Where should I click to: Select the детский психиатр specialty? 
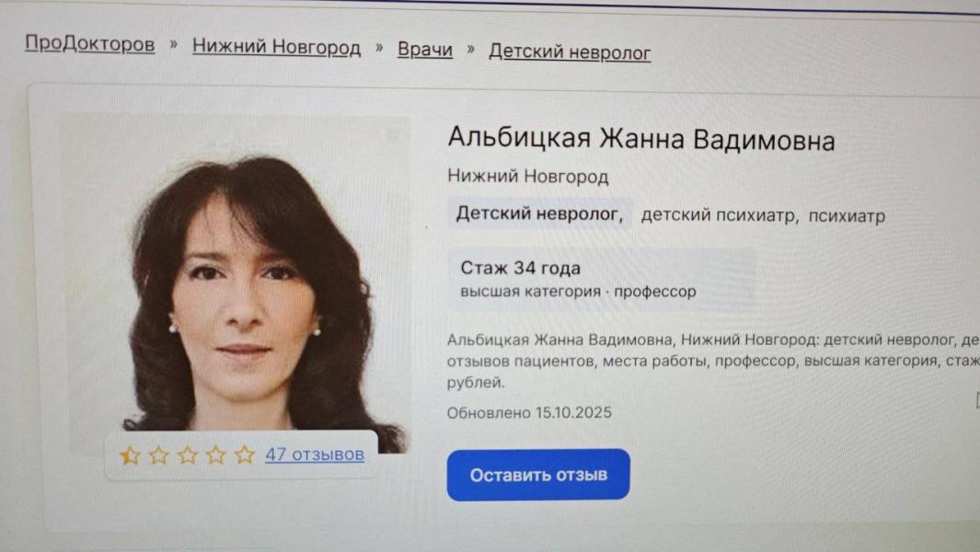720,215
